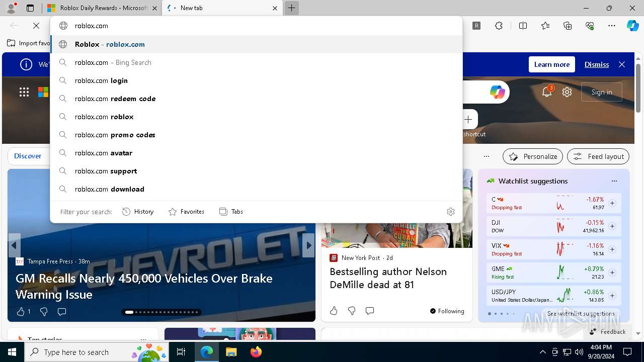Go to previous carousel story
This screenshot has height=362, width=644.
pos(14,245)
